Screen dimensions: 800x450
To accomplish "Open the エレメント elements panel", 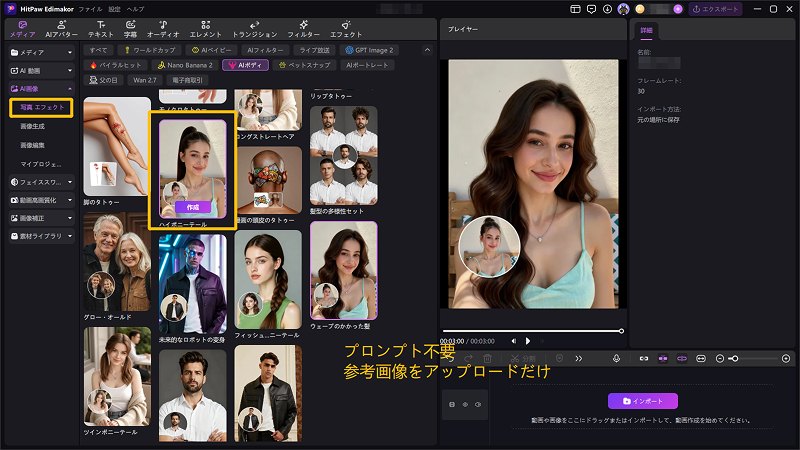I will click(206, 29).
